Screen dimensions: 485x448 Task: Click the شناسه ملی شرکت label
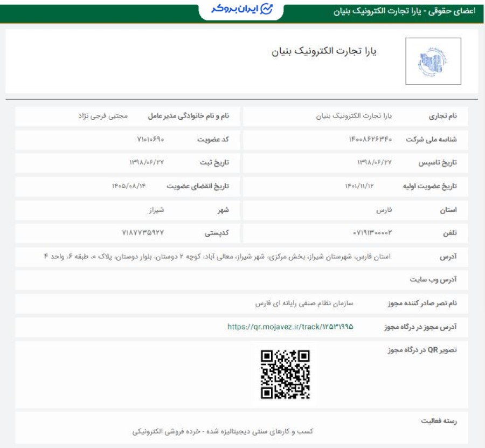point(431,140)
